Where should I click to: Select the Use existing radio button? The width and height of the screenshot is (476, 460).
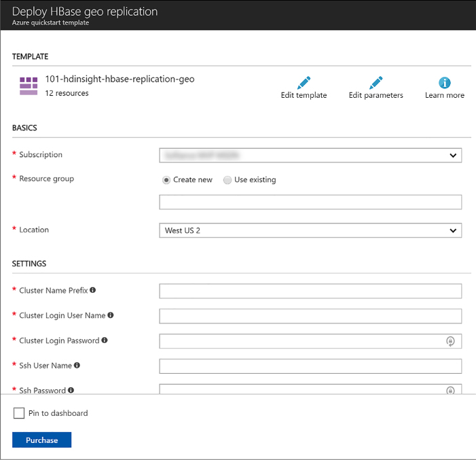[x=227, y=180]
